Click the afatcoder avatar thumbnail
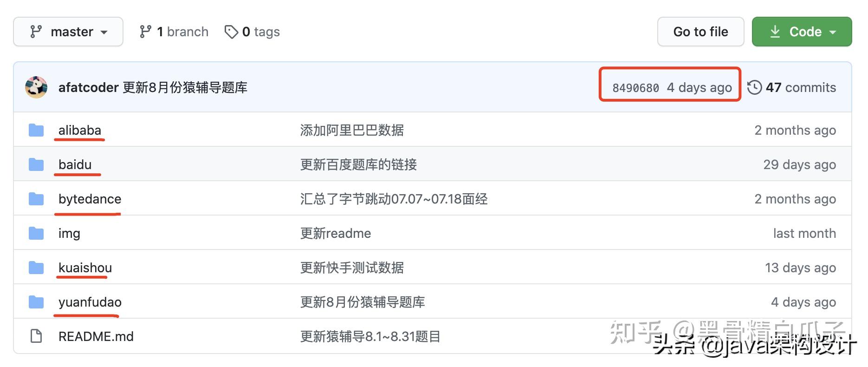Screen dimensions: 868x367 point(36,87)
